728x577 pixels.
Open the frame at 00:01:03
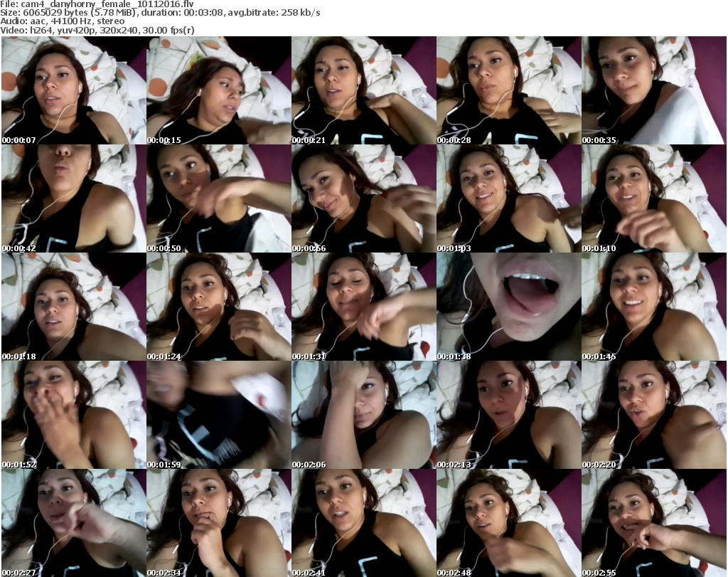point(509,198)
